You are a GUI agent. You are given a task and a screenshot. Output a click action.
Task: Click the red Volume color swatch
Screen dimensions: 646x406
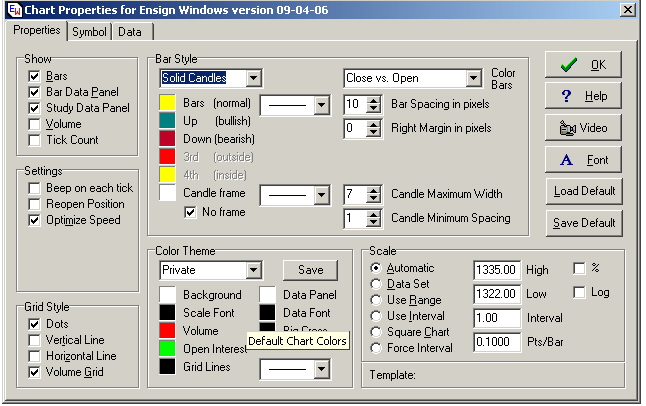[x=167, y=331]
